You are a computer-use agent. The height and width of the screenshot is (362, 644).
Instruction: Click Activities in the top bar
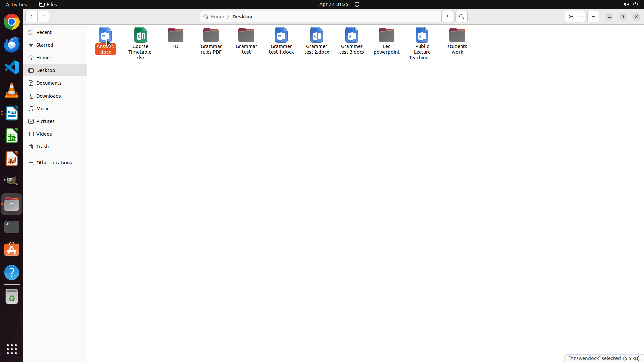click(16, 4)
